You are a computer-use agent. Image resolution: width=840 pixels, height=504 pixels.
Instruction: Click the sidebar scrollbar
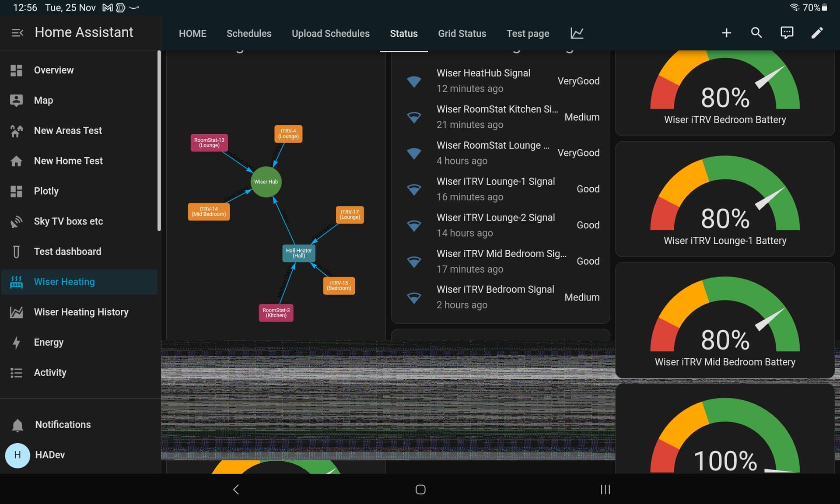159,140
